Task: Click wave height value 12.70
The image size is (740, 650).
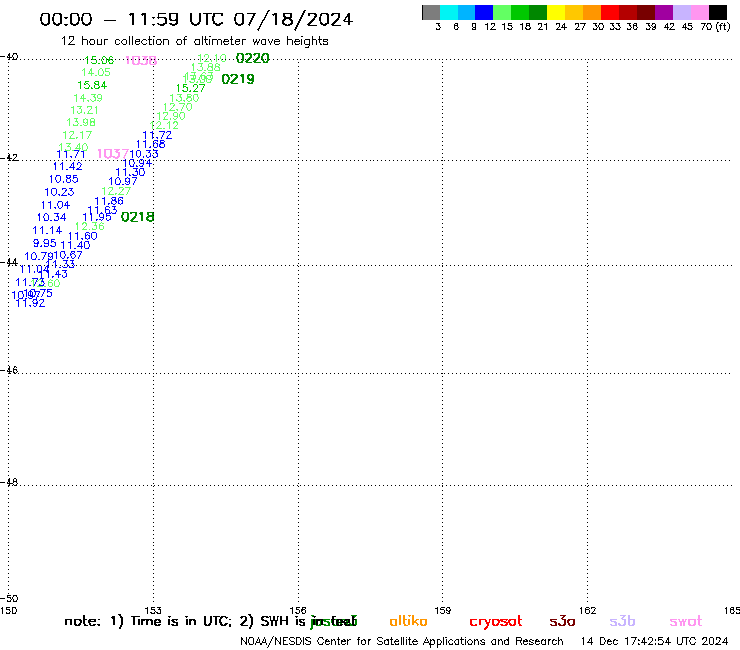Action: [x=177, y=107]
